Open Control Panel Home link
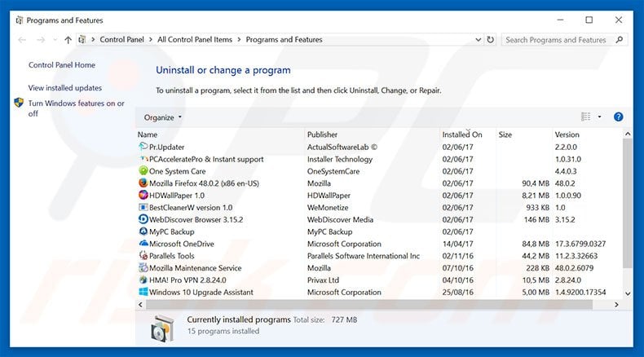 62,65
